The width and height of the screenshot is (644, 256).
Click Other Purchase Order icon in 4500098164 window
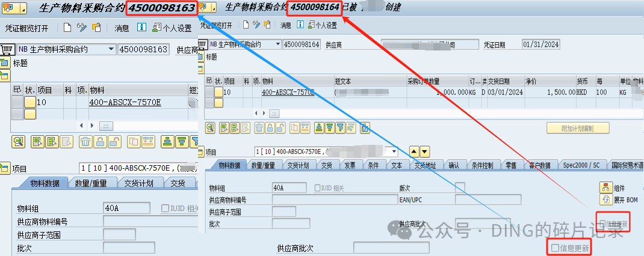(268, 25)
